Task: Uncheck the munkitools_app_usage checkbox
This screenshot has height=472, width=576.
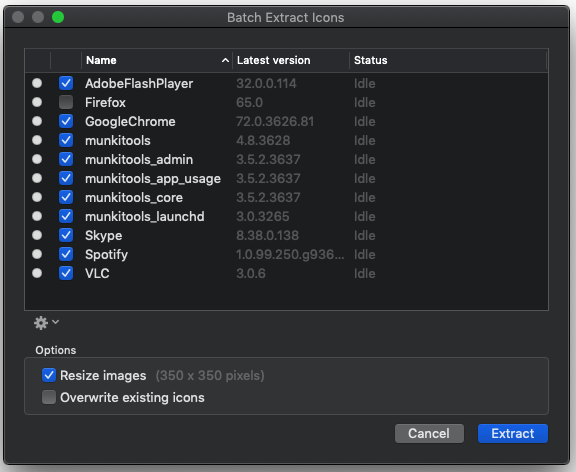Action: [x=66, y=178]
